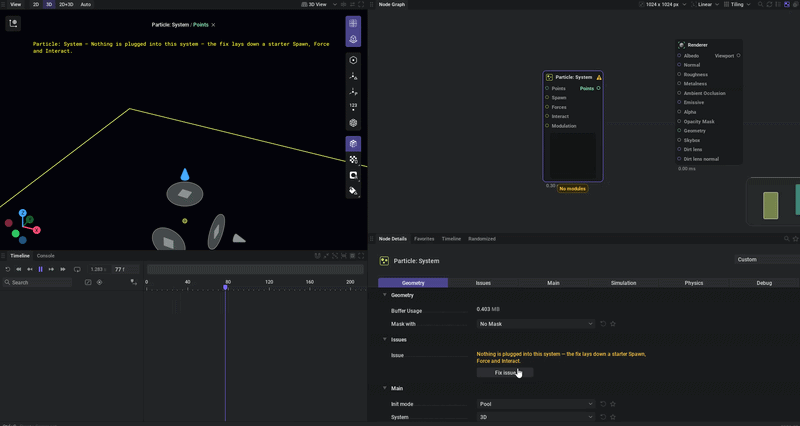Click the Renderer node icon
Viewport: 800px width, 426px height.
[x=681, y=45]
